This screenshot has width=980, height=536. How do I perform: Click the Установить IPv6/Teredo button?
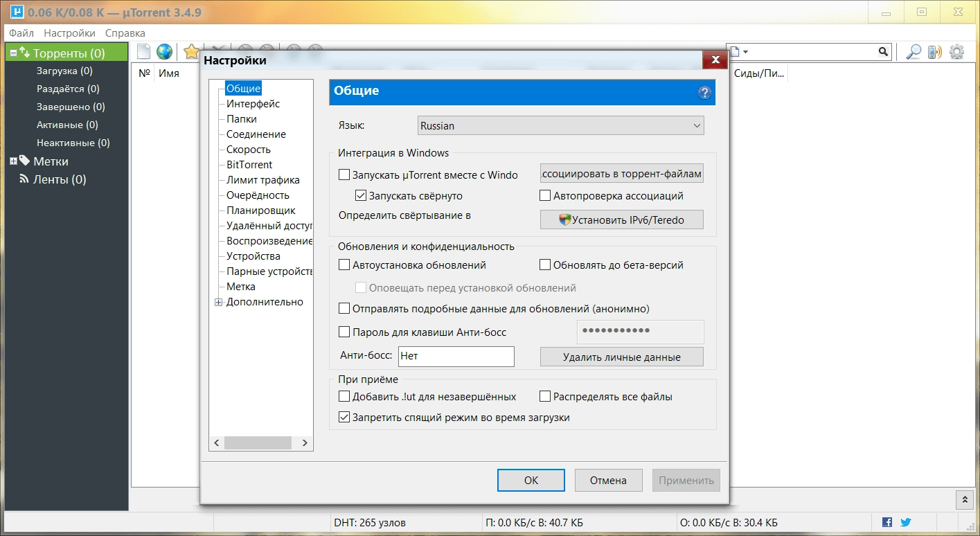click(x=621, y=219)
